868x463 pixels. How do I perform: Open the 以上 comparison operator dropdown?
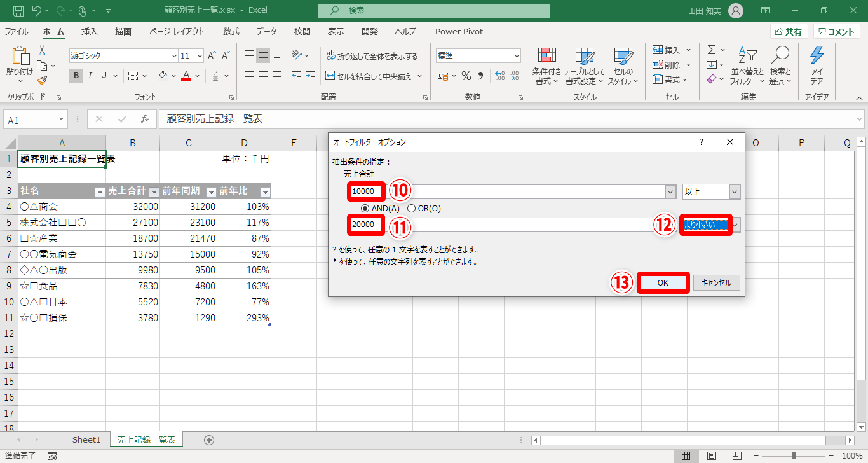pos(735,191)
